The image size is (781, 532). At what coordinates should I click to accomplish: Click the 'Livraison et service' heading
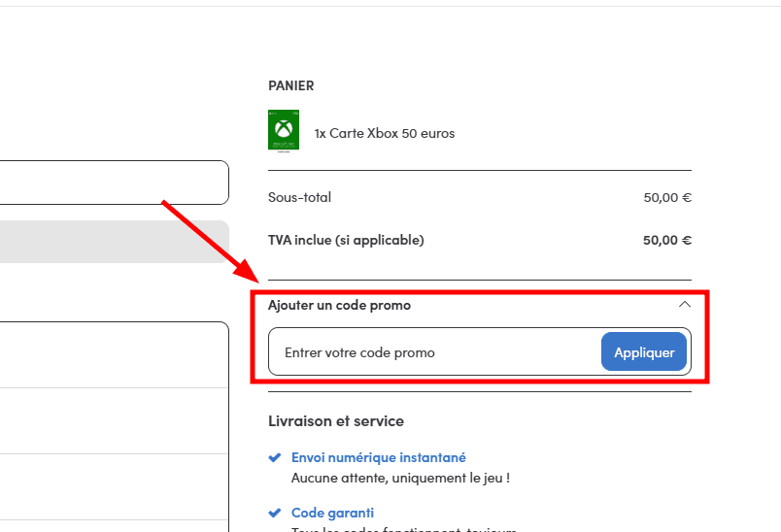pyautogui.click(x=336, y=421)
